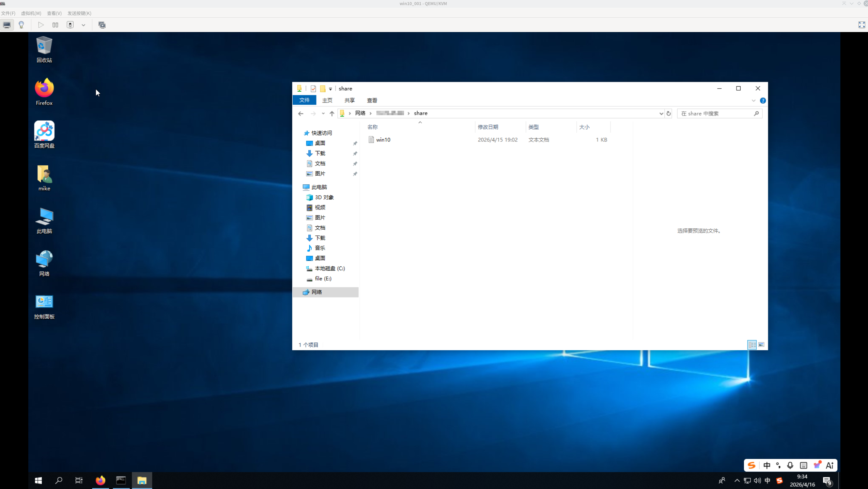Select the win10 text file
This screenshot has width=868, height=489.
pos(383,140)
